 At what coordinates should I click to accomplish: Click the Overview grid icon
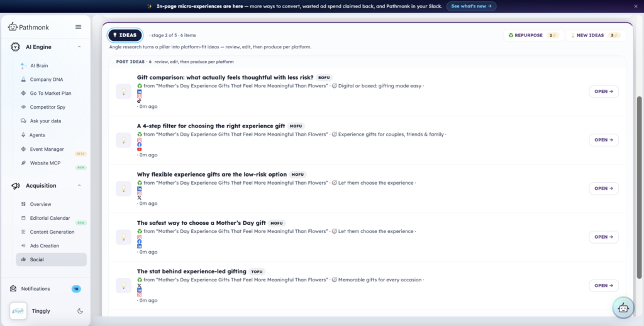[23, 204]
